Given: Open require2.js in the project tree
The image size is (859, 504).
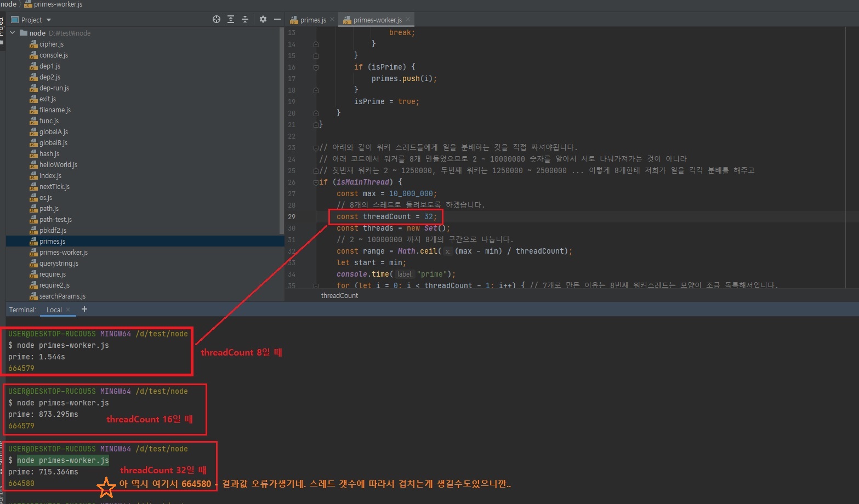Looking at the screenshot, I should click(54, 285).
